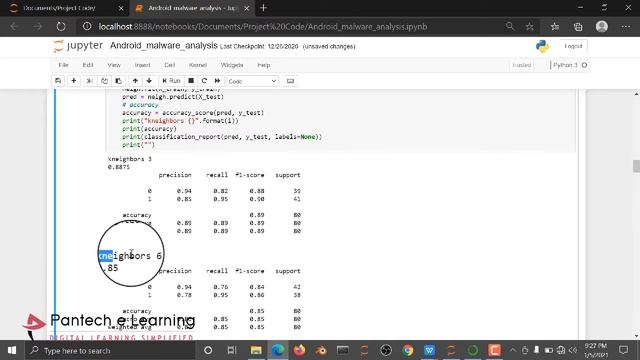
Task: Open browser Settings and more menu
Action: pos(626,27)
